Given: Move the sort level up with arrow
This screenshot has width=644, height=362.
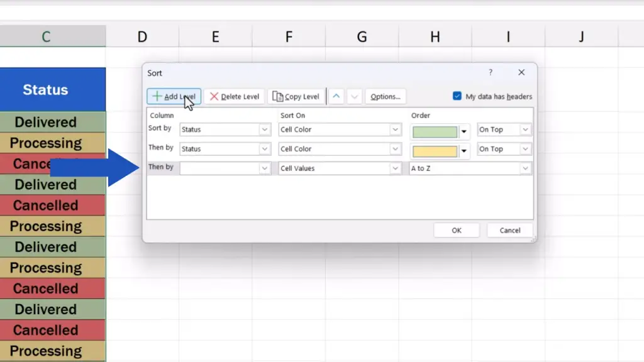Looking at the screenshot, I should pyautogui.click(x=336, y=97).
